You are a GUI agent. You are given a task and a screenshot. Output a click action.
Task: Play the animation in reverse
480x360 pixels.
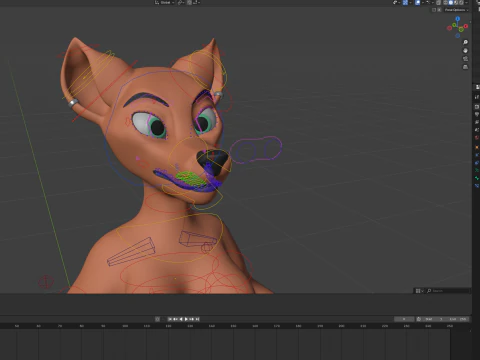(181, 319)
